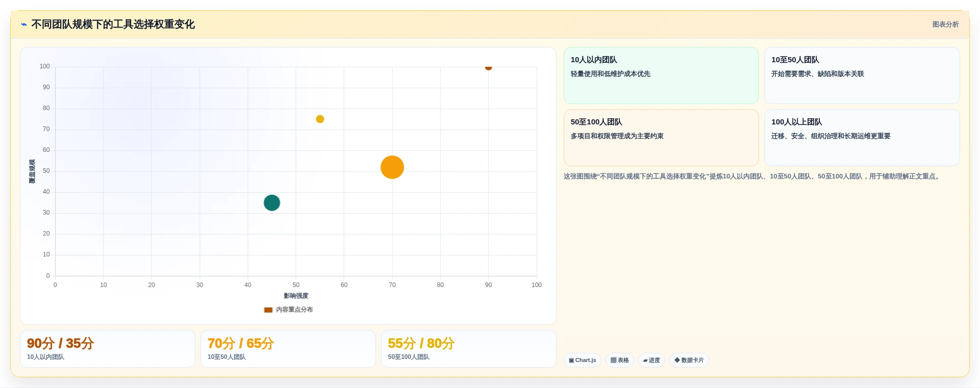Viewport: 980px width, 388px height.
Task: Select the 70分 / 65分 stat card
Action: click(x=288, y=349)
